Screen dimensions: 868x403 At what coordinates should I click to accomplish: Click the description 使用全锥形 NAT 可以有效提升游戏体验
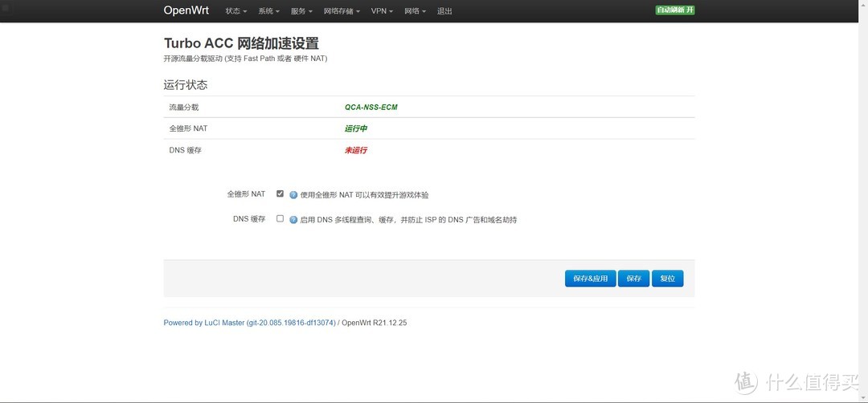click(364, 195)
